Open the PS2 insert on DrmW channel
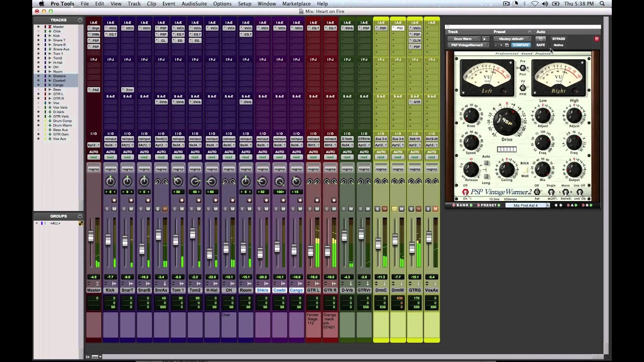 [398, 29]
